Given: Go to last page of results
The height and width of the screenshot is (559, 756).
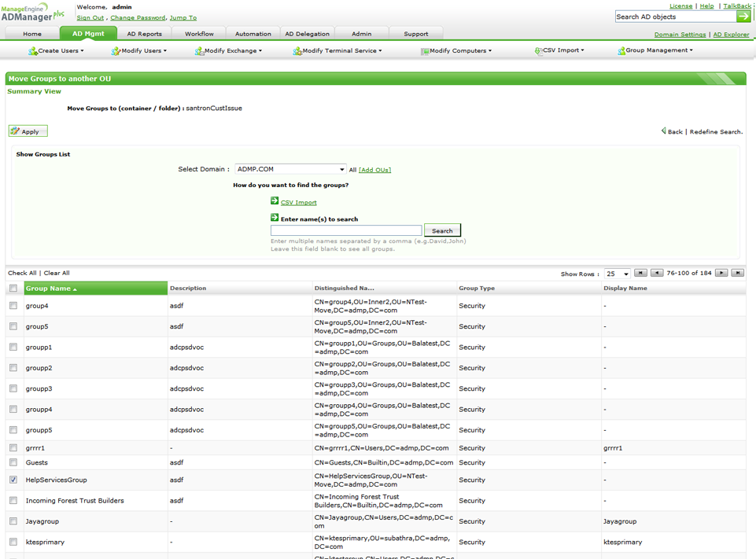Looking at the screenshot, I should point(738,274).
